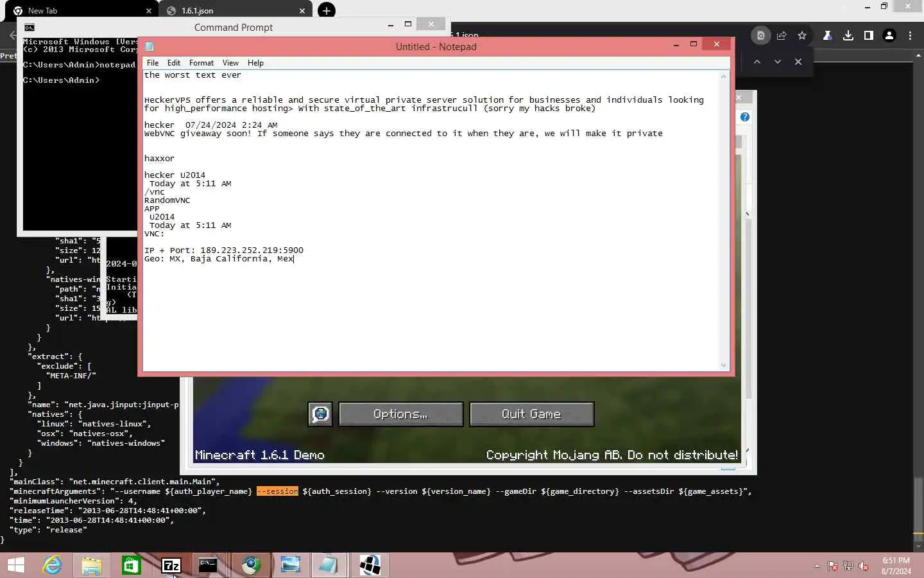Image resolution: width=924 pixels, height=578 pixels.
Task: Click inside the Notepad text after 'Mex'
Action: pos(295,259)
